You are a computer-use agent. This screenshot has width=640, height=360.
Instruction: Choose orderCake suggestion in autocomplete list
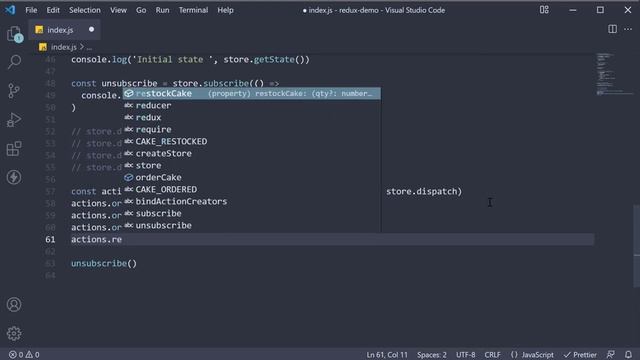[252, 178]
